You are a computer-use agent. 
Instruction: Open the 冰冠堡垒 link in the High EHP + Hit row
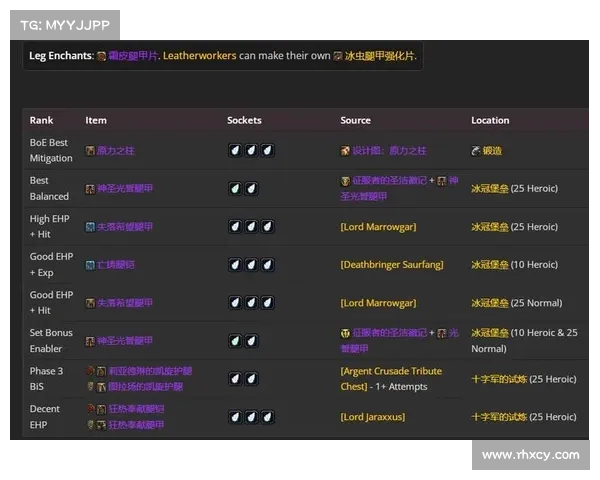pos(490,227)
